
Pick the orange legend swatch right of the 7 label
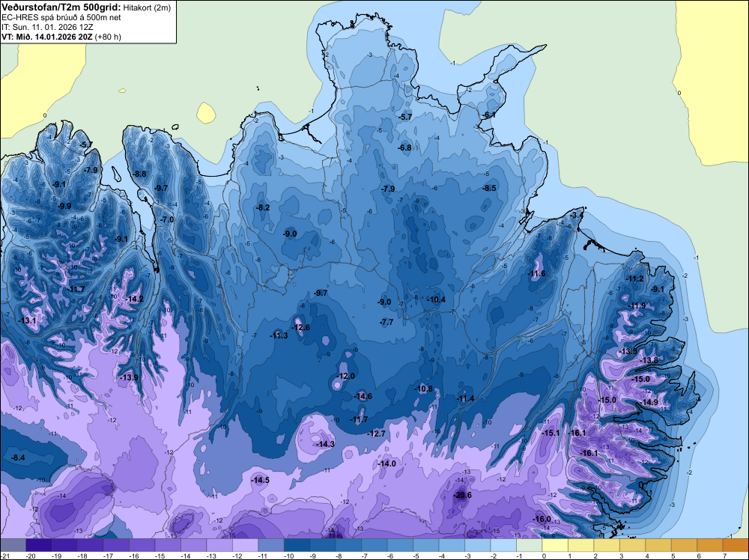[x=736, y=545]
